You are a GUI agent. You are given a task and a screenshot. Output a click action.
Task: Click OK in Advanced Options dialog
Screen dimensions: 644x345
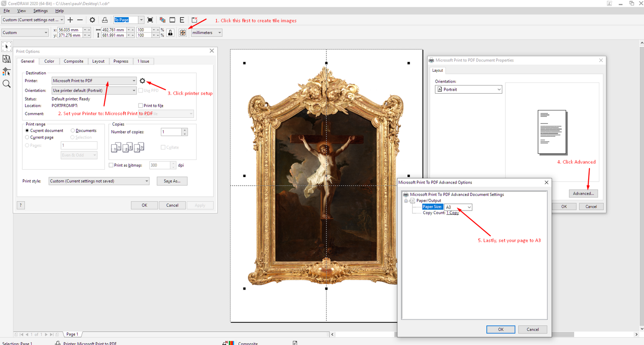[x=501, y=330]
